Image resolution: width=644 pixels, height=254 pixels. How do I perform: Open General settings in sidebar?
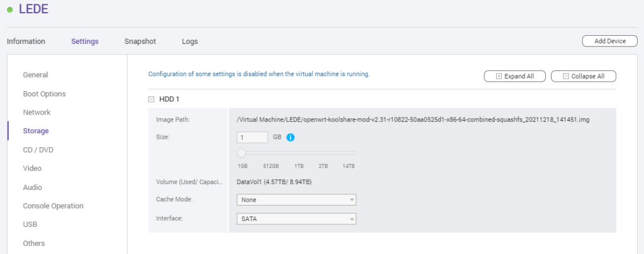tap(35, 75)
